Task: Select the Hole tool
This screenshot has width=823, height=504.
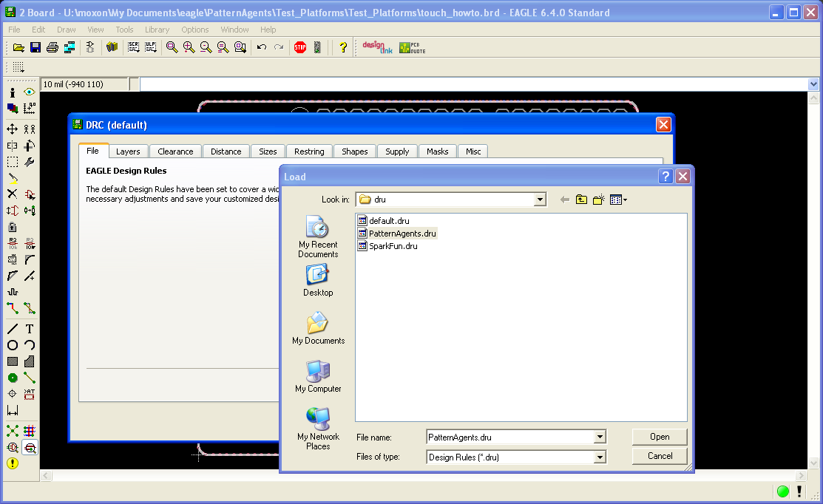Action: point(13,394)
